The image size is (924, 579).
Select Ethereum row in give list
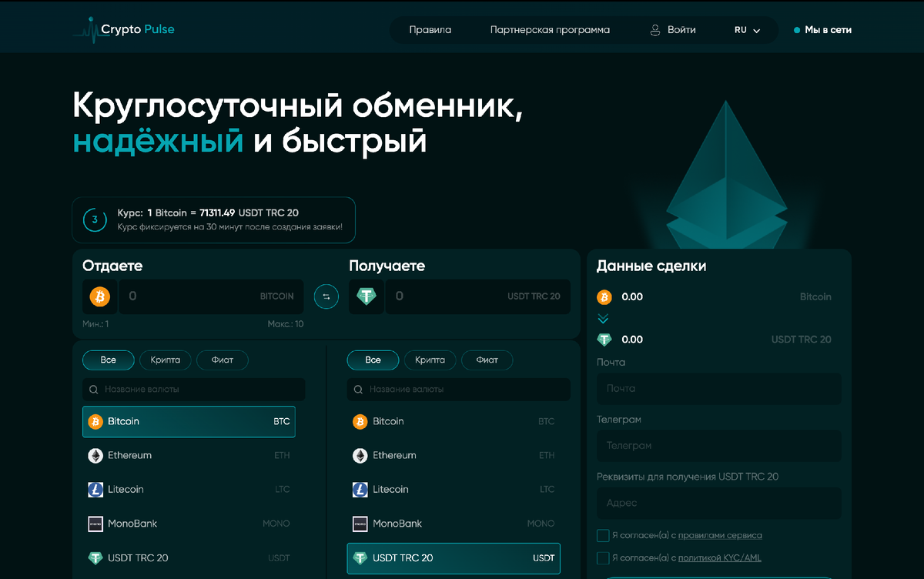coord(189,456)
